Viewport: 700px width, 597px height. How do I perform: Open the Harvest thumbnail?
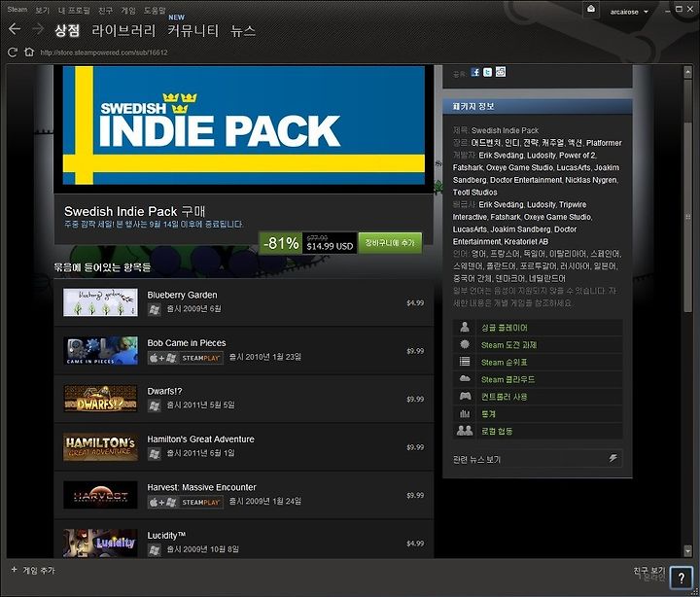pyautogui.click(x=100, y=495)
